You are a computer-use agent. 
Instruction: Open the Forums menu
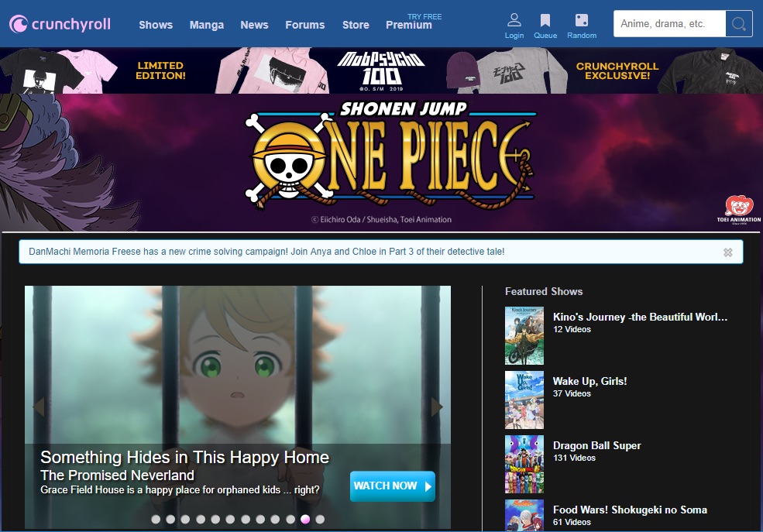pyautogui.click(x=305, y=25)
